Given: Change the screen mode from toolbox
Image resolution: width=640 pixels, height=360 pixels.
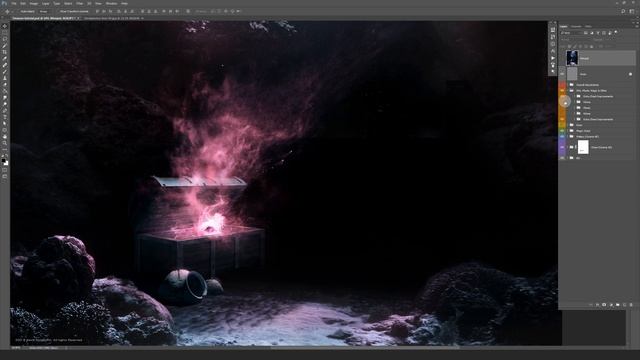Looking at the screenshot, I should 5,177.
